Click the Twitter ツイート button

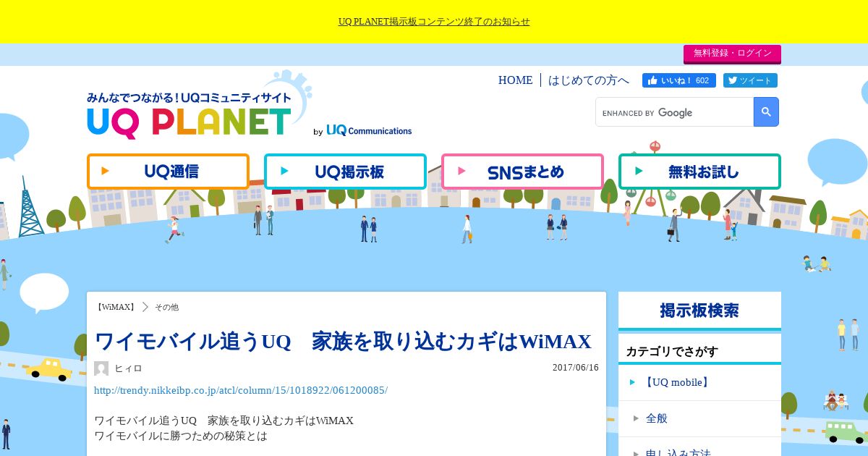click(x=750, y=80)
